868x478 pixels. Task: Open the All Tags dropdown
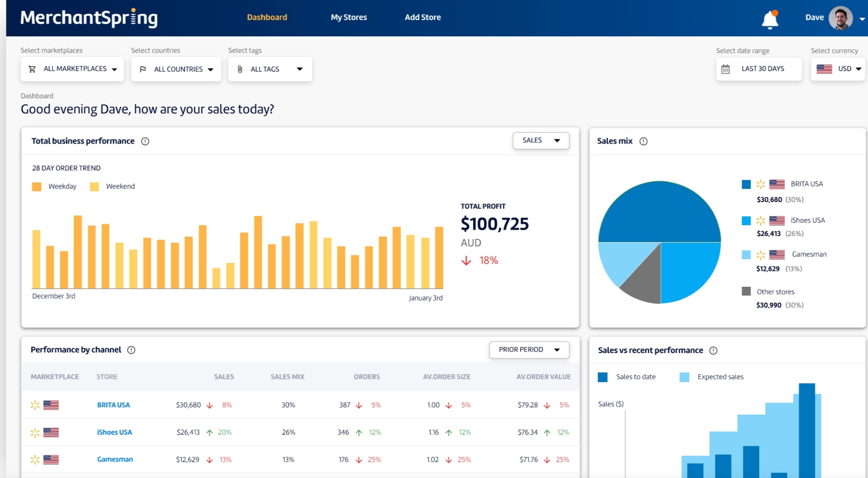270,69
